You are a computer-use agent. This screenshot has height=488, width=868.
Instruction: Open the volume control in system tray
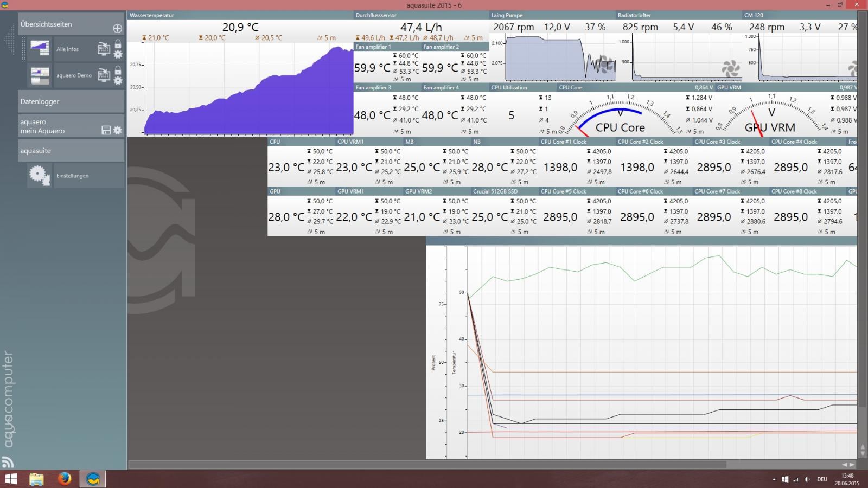tap(807, 479)
